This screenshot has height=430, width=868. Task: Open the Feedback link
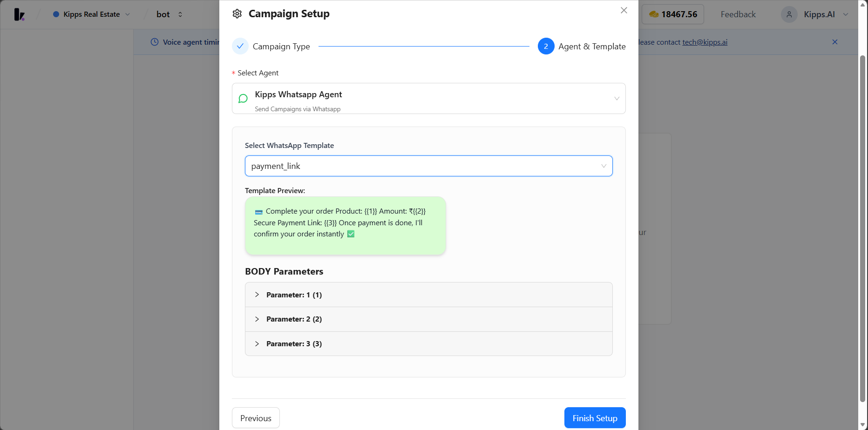pyautogui.click(x=738, y=14)
